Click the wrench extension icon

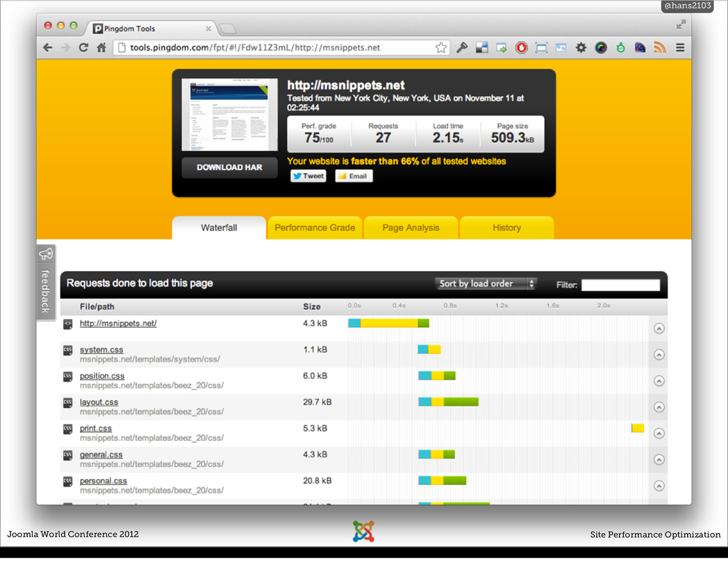462,47
